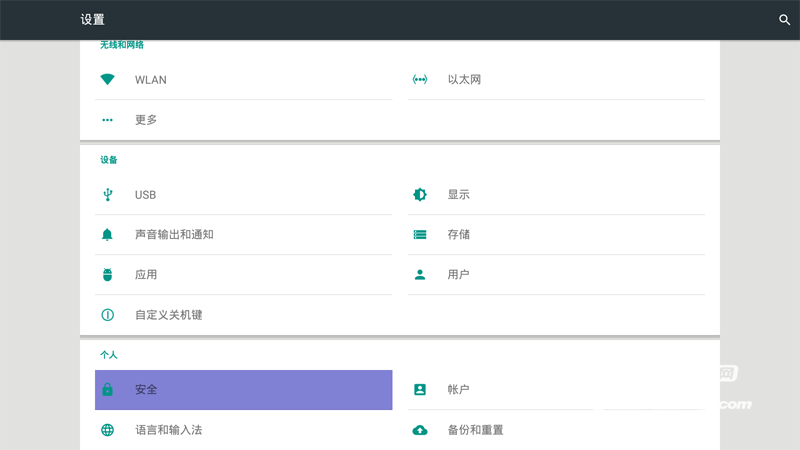
Task: Open 更多 network options
Action: (x=244, y=120)
